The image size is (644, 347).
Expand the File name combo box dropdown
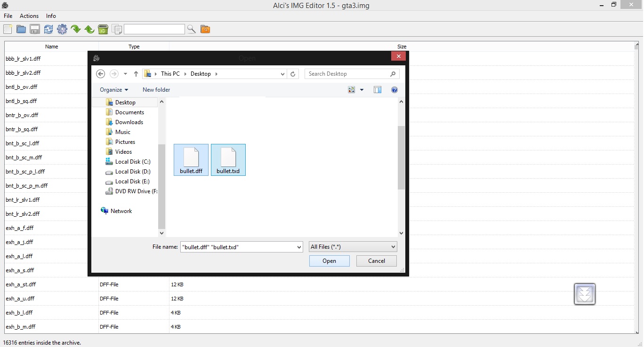click(x=299, y=247)
